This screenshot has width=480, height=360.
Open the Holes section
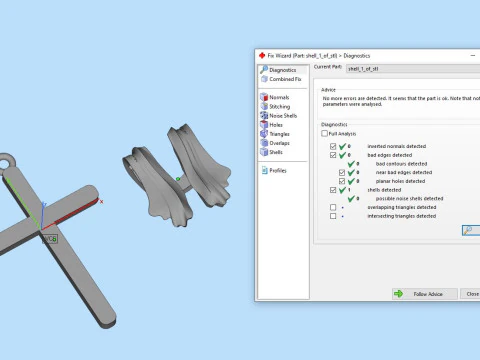click(x=276, y=125)
